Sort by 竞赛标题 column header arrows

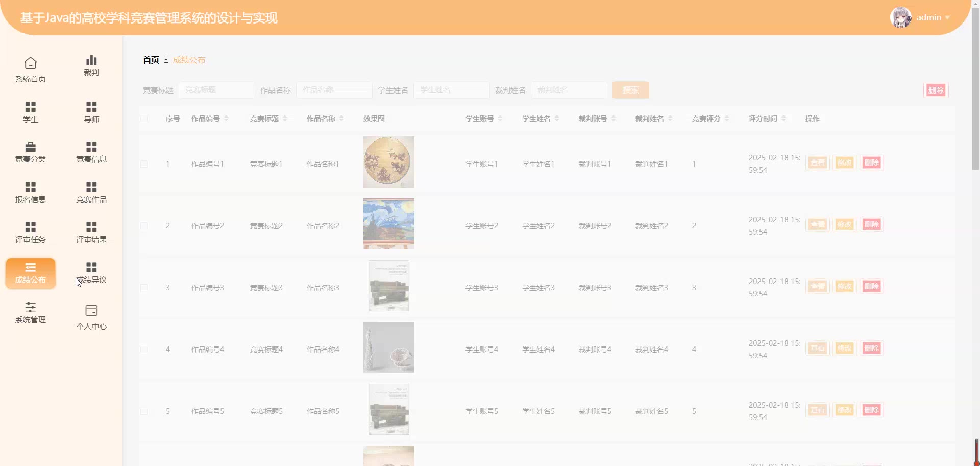point(285,119)
